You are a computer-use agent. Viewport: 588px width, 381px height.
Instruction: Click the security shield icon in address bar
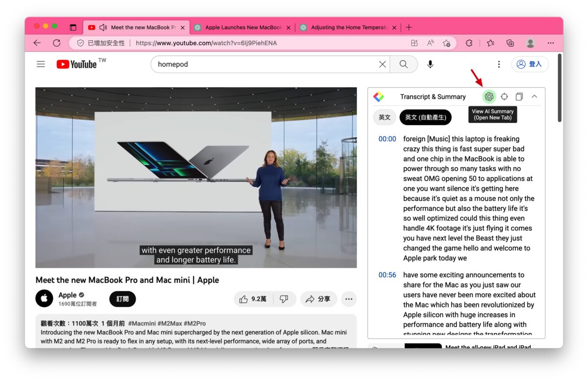[80, 43]
